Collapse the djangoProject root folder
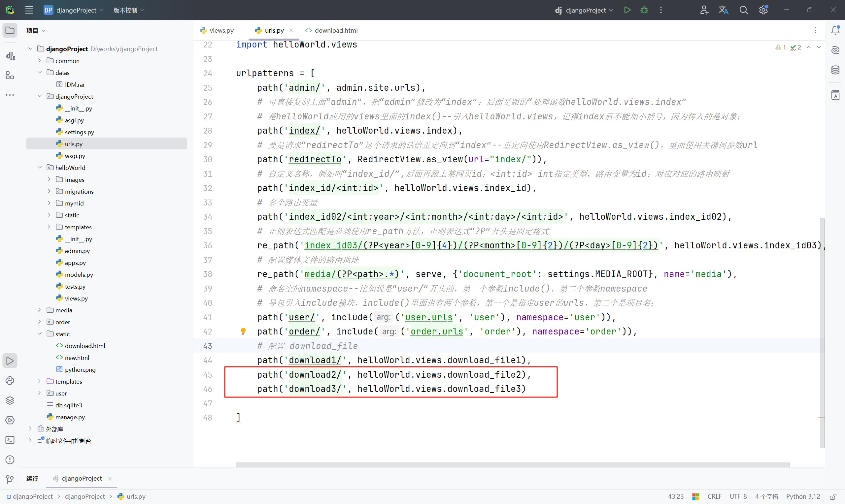Screen dimensions: 845x504 pyautogui.click(x=30, y=48)
